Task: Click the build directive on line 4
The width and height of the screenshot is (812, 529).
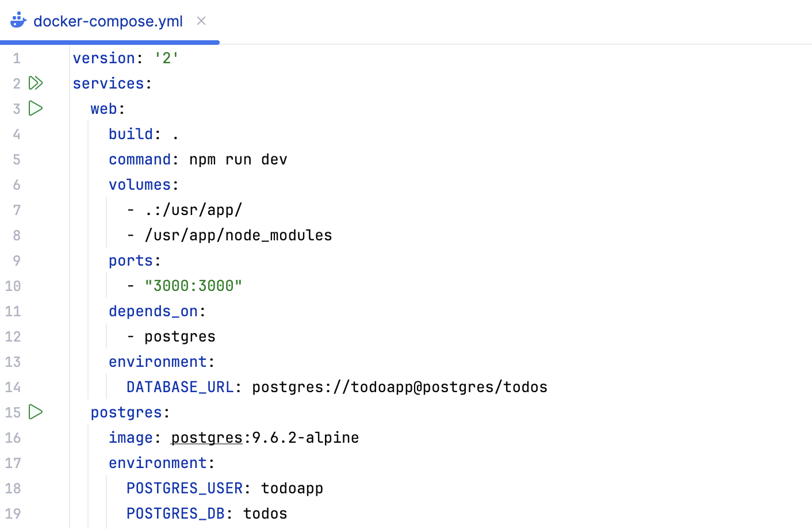Action: click(131, 133)
